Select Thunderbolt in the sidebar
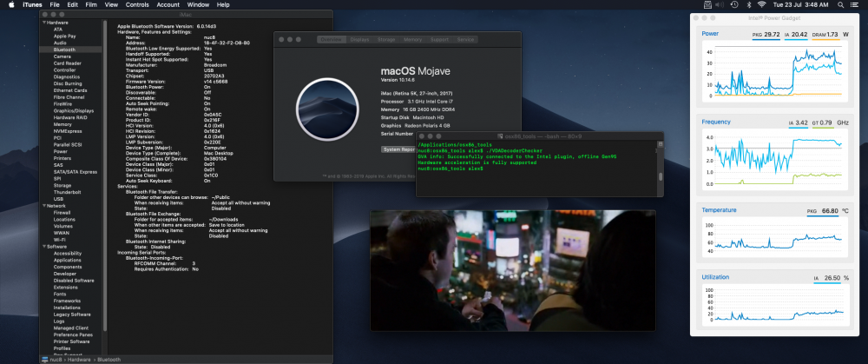The width and height of the screenshot is (868, 364). pos(67,192)
